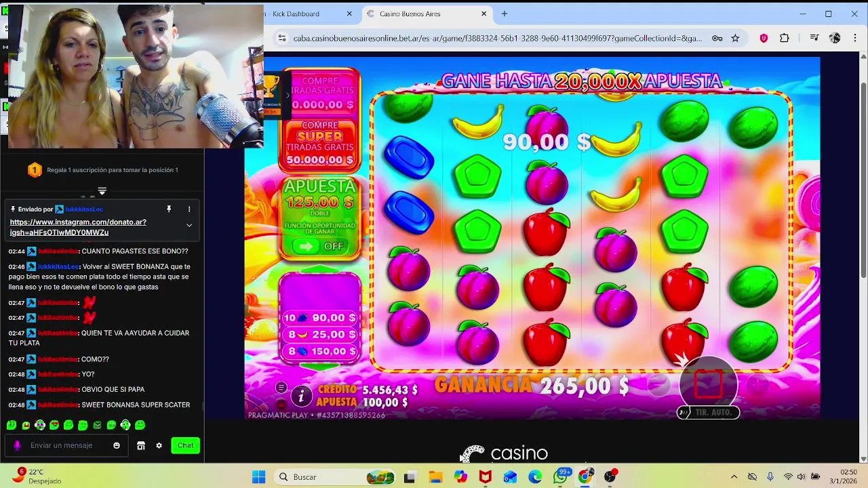
Task: Insert the last green smiling emote
Action: (x=140, y=426)
